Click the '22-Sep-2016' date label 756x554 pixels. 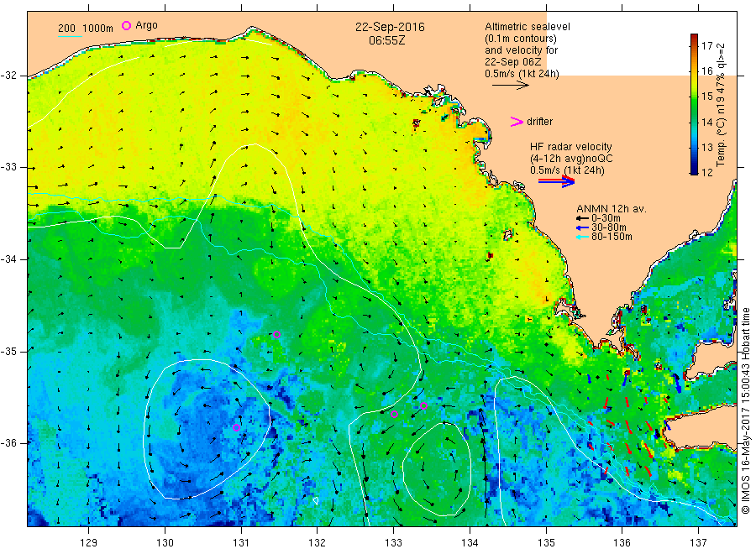coord(390,27)
